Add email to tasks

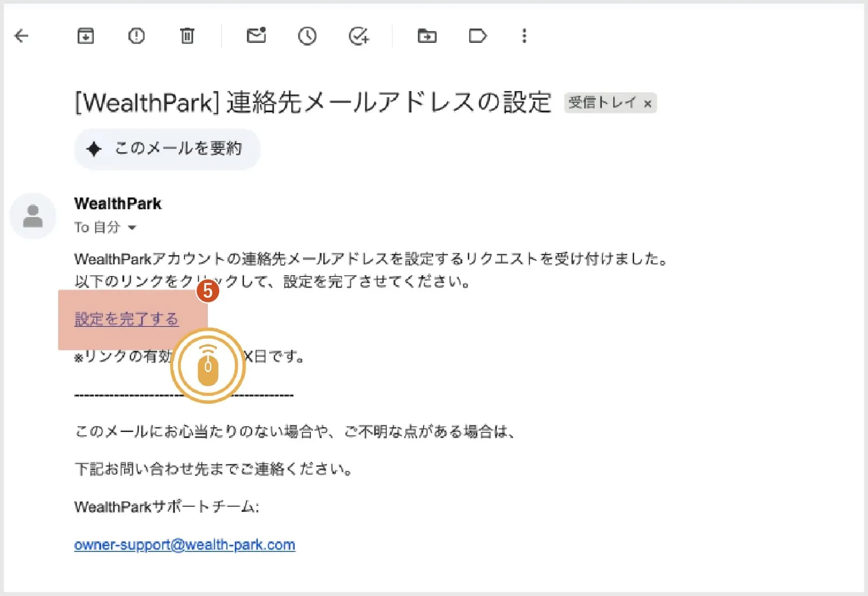click(x=359, y=36)
